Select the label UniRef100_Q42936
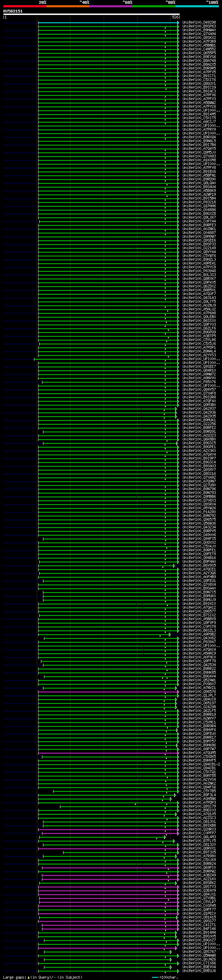Viewport: 222px width, 980px height. 199,412
